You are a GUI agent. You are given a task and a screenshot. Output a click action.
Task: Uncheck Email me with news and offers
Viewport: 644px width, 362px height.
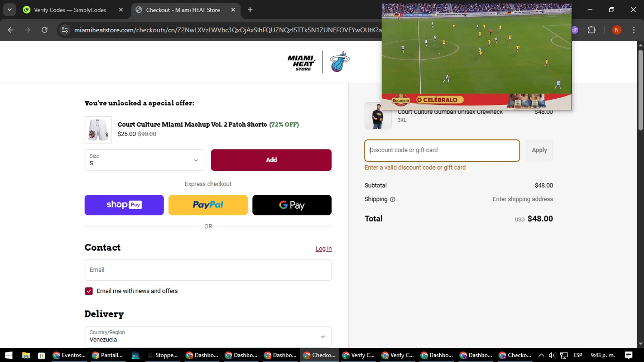[89, 291]
